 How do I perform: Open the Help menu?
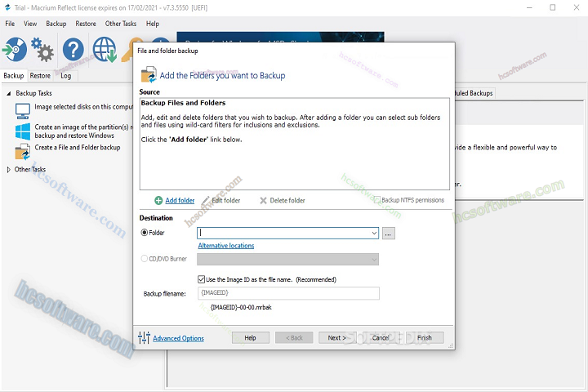pos(153,24)
